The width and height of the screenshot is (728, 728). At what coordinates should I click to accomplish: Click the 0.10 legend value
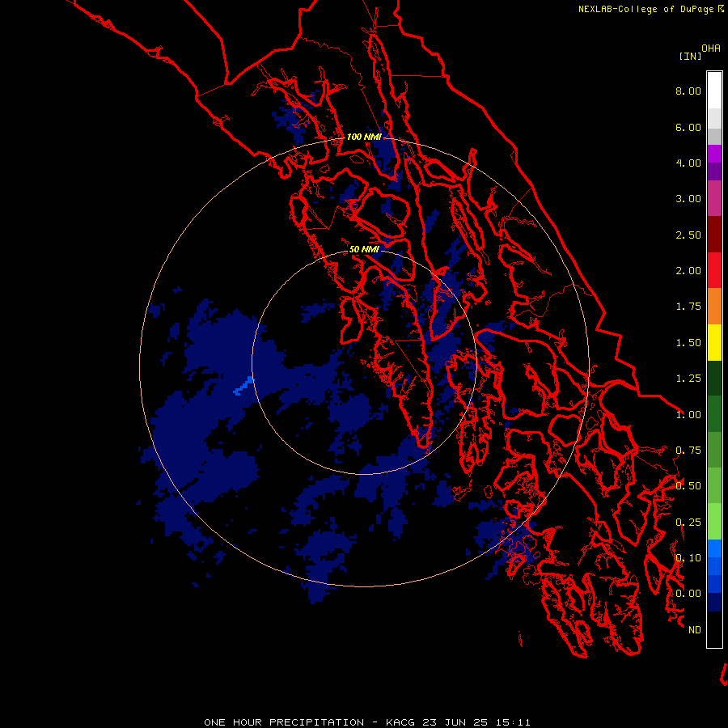coord(688,558)
